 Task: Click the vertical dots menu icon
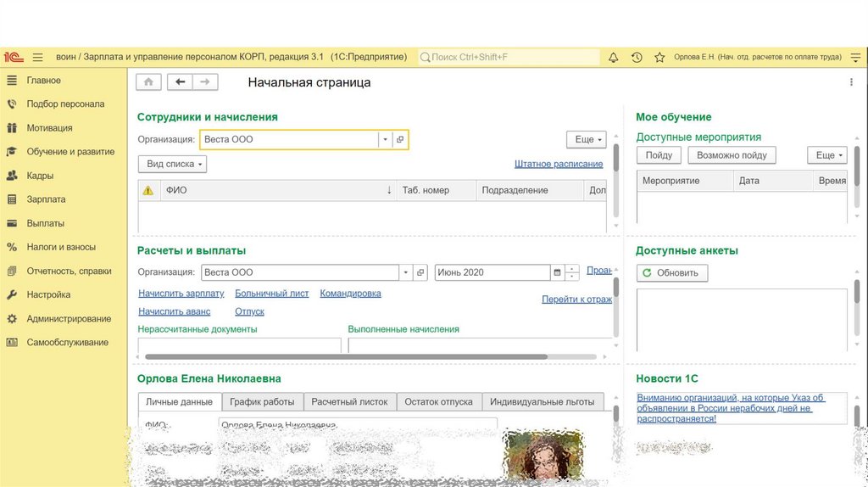point(851,82)
